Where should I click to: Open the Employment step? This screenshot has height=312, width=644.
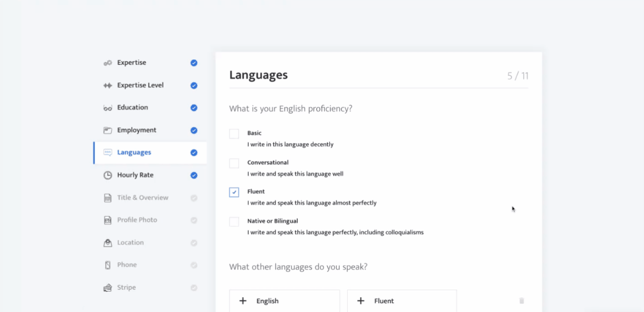pos(150,130)
